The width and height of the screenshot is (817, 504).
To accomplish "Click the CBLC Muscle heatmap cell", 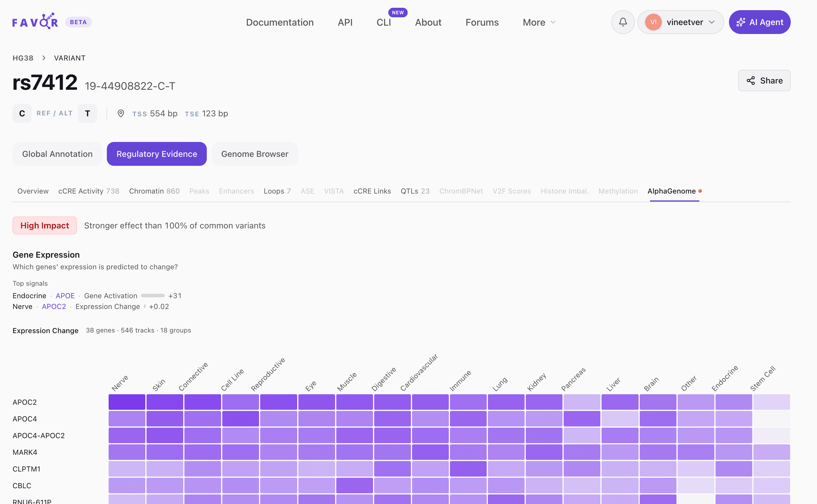I will pos(354,485).
